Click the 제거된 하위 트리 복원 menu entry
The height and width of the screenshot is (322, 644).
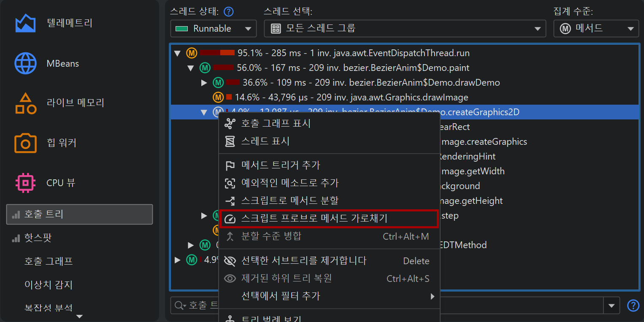(329, 279)
